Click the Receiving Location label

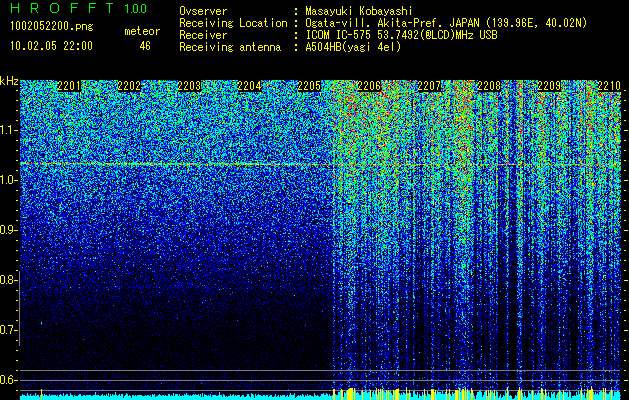point(233,23)
